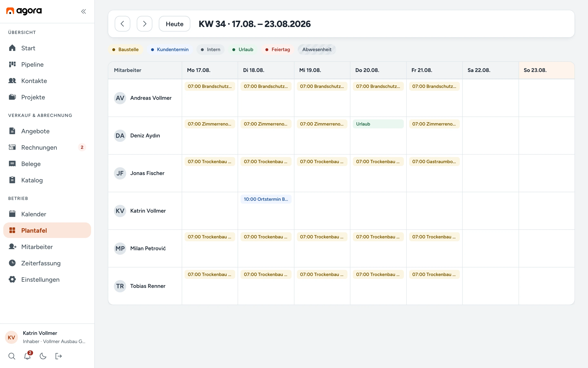Open the Rechnungen invoice icon

point(12,147)
